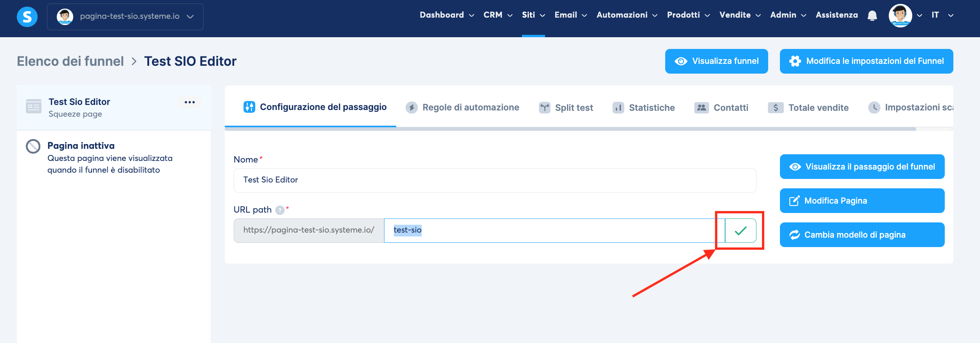Open the Automazioni menu
This screenshot has height=343, width=980.
point(627,15)
